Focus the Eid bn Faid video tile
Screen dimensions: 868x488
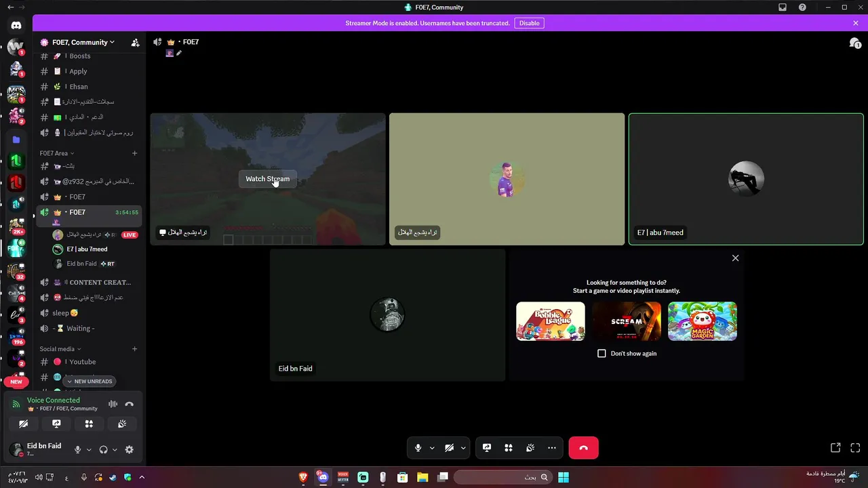pos(387,315)
